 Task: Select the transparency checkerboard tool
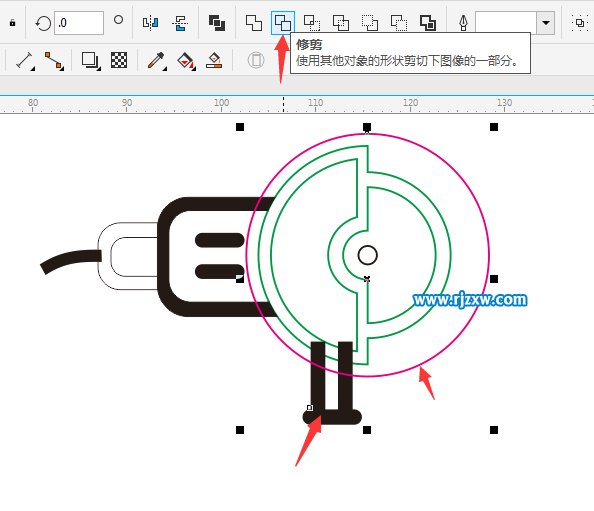[119, 60]
